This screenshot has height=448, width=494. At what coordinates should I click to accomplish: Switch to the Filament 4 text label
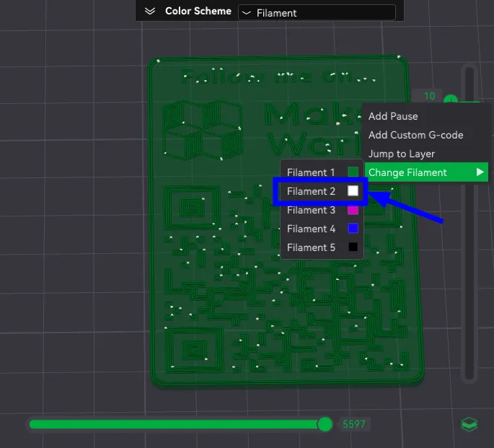point(311,229)
